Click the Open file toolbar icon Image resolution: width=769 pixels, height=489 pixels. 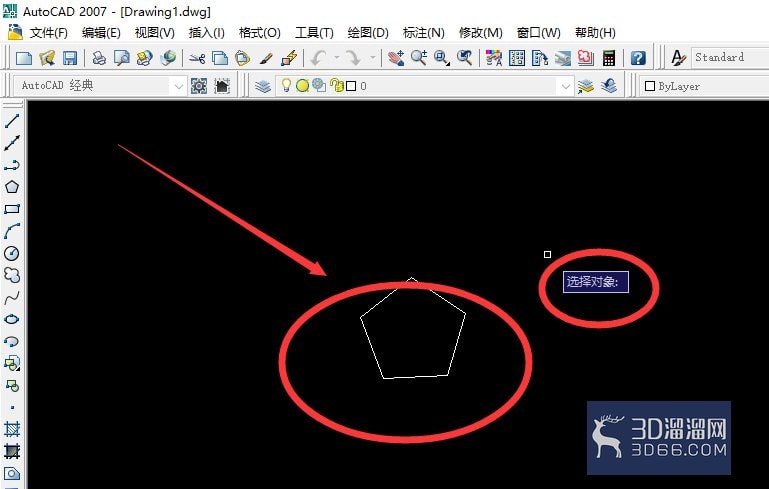pos(47,58)
